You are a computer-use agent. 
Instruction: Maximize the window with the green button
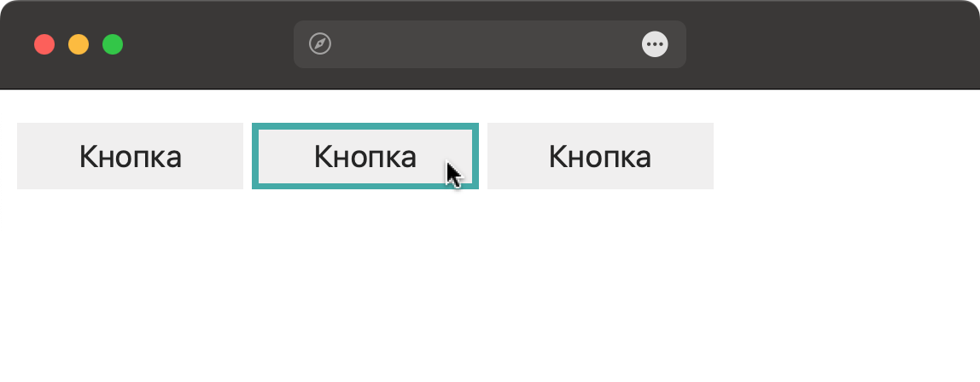click(113, 44)
